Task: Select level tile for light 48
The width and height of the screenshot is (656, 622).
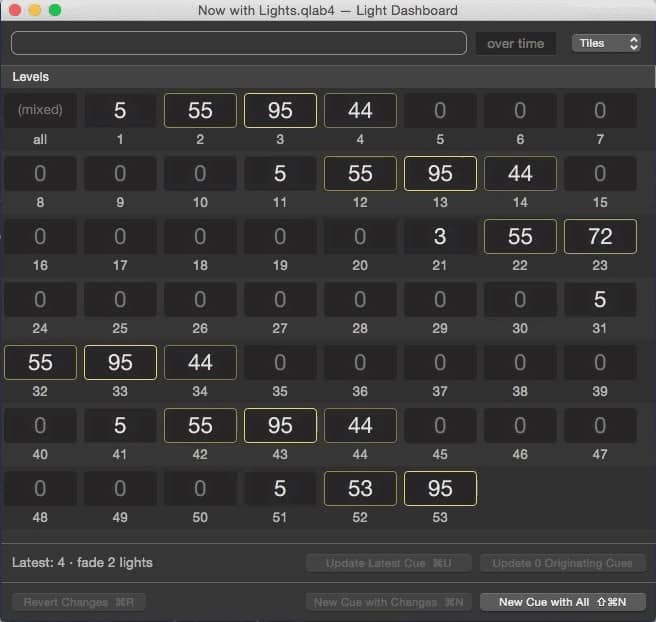Action: coord(40,489)
